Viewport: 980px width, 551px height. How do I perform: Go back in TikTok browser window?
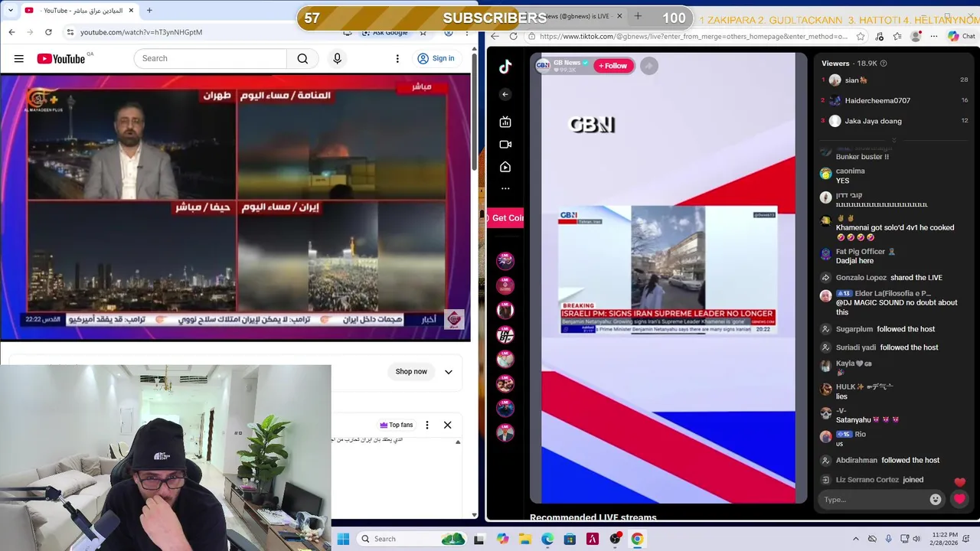495,36
